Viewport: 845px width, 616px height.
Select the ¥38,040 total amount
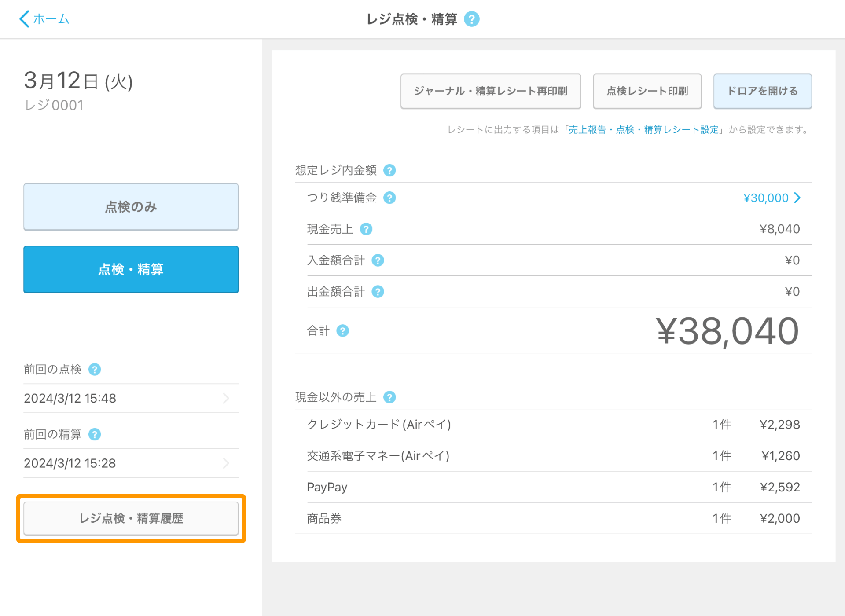click(728, 331)
